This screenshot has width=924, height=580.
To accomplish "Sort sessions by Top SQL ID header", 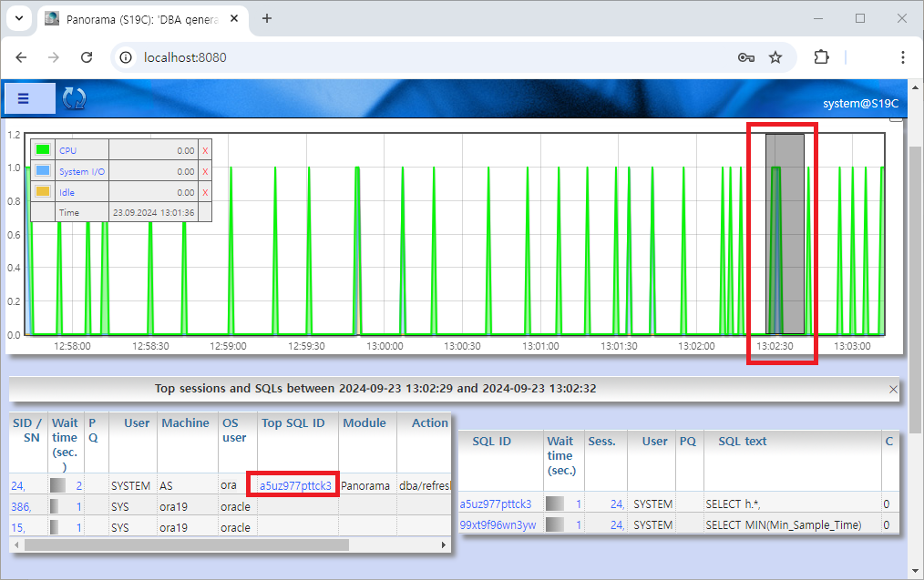I will click(x=293, y=422).
